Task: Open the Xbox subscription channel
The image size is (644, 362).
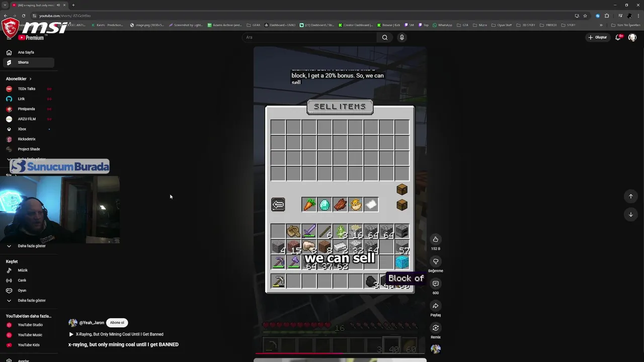Action: (x=28, y=129)
